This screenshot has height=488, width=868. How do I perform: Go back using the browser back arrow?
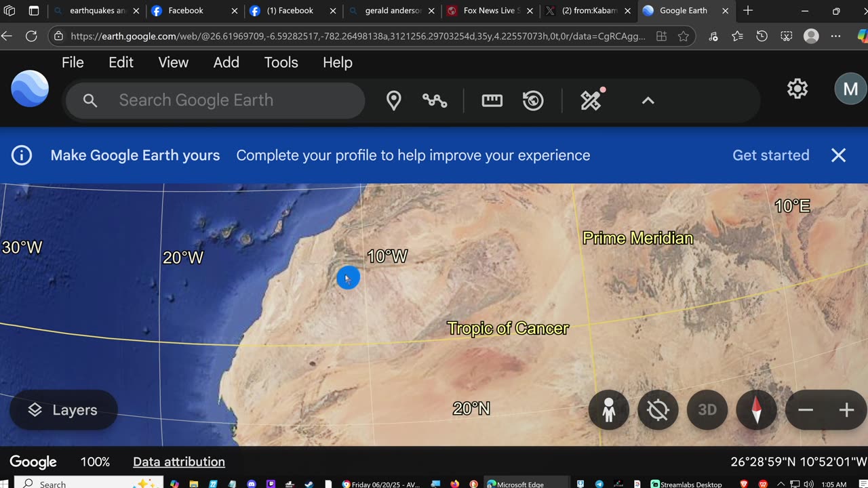coord(8,37)
